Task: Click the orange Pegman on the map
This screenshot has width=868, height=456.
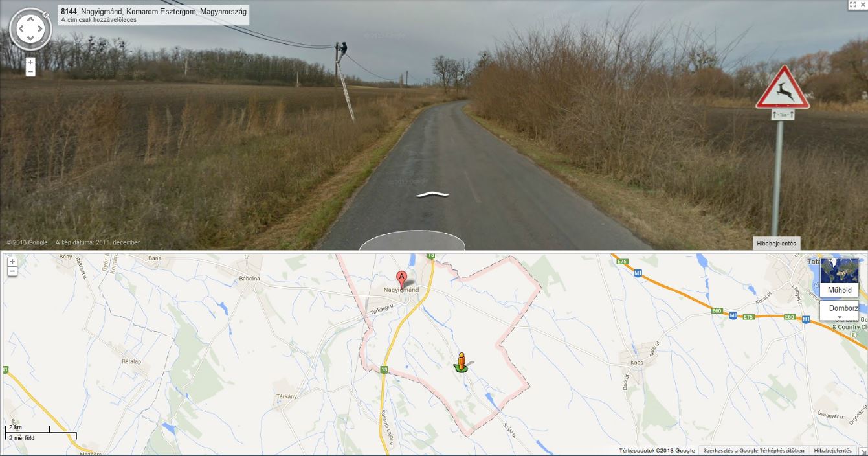Action: coord(461,363)
